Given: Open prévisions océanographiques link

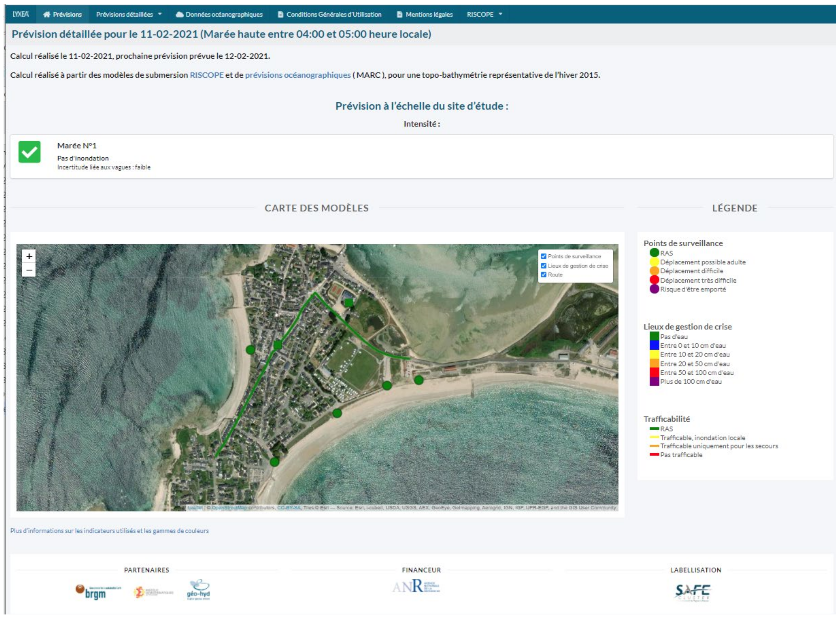Looking at the screenshot, I should 298,75.
